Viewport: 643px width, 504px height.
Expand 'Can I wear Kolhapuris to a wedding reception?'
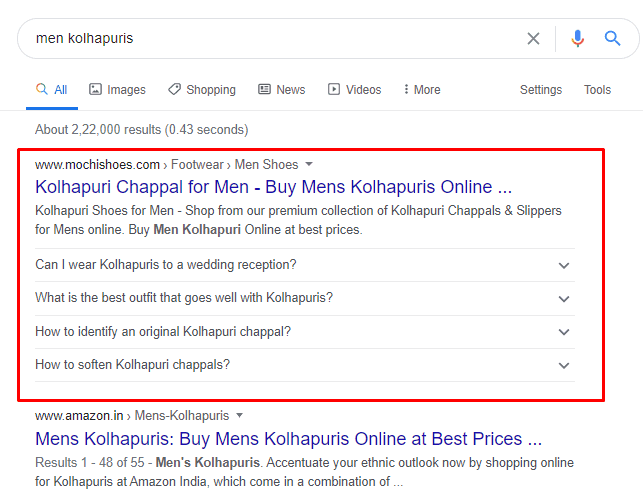pyautogui.click(x=305, y=265)
